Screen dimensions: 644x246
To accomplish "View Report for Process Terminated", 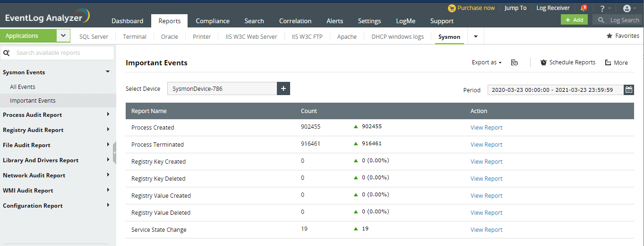I will (486, 144).
